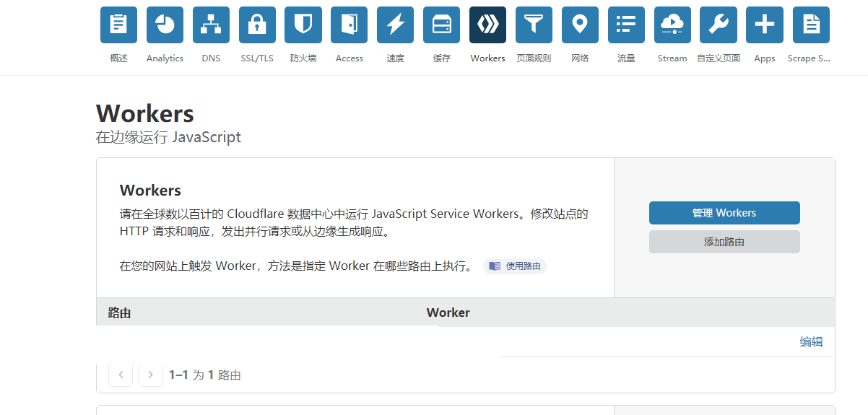Open the Stream cloud play icon

[672, 25]
